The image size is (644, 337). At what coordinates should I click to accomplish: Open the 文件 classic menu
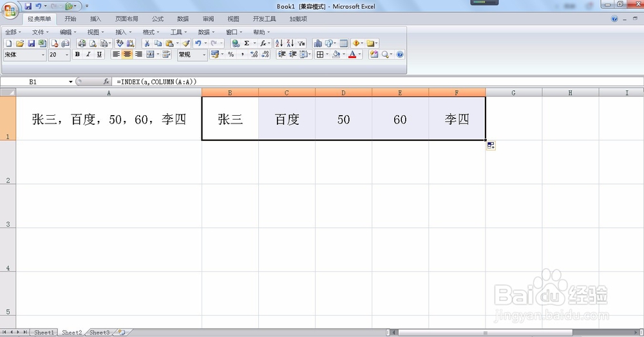40,32
